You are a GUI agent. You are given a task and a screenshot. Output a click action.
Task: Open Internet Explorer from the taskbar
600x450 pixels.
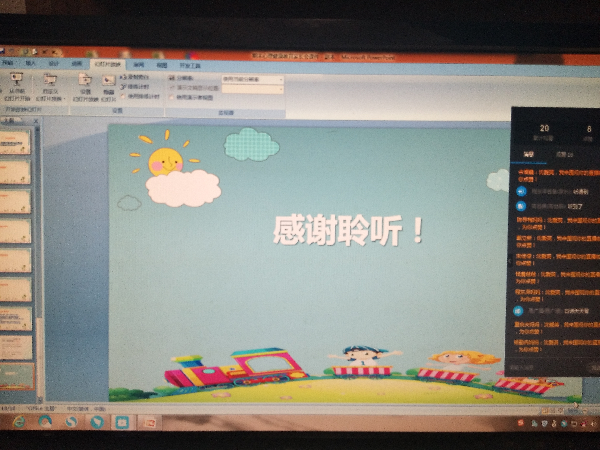pos(19,422)
